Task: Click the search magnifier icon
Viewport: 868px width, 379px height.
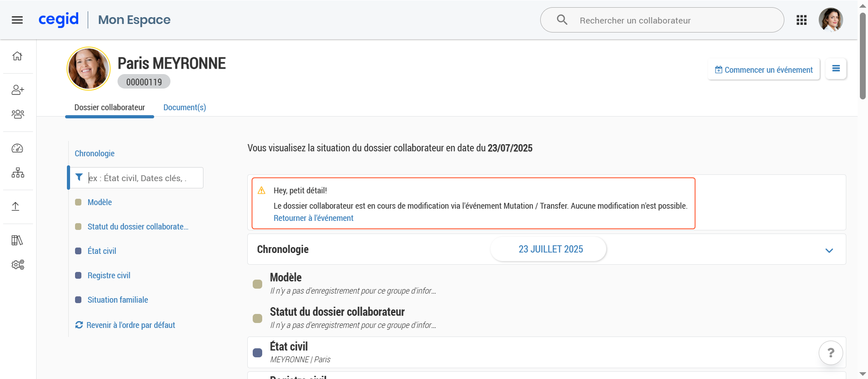Action: (562, 20)
